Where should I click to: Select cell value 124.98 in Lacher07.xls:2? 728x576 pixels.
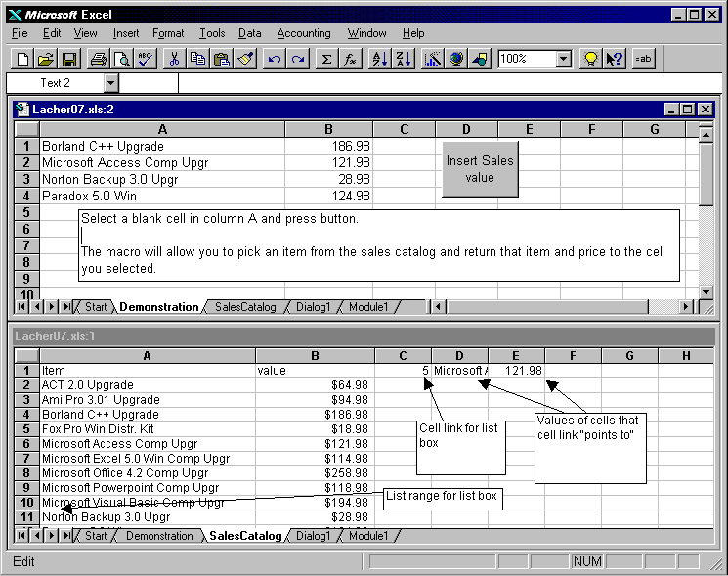[328, 196]
